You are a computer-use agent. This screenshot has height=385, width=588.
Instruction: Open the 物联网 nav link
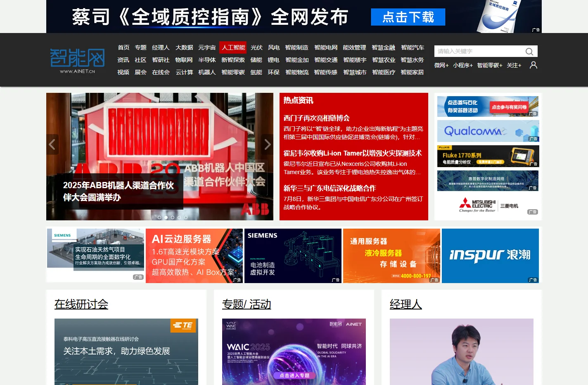(x=184, y=60)
